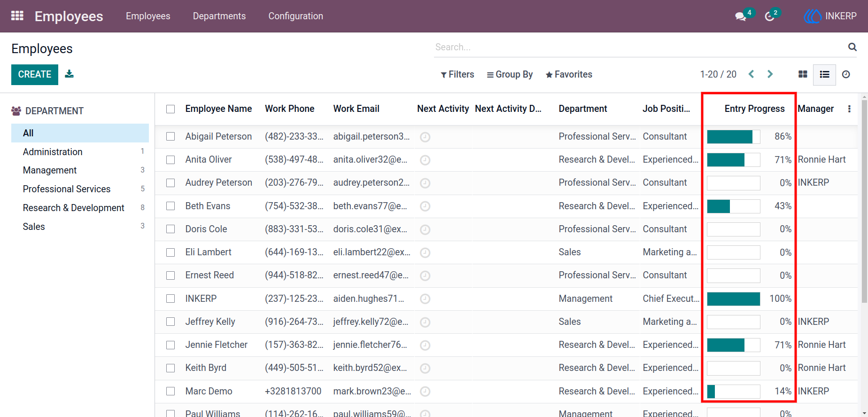Open the Filters dropdown

[x=457, y=74]
